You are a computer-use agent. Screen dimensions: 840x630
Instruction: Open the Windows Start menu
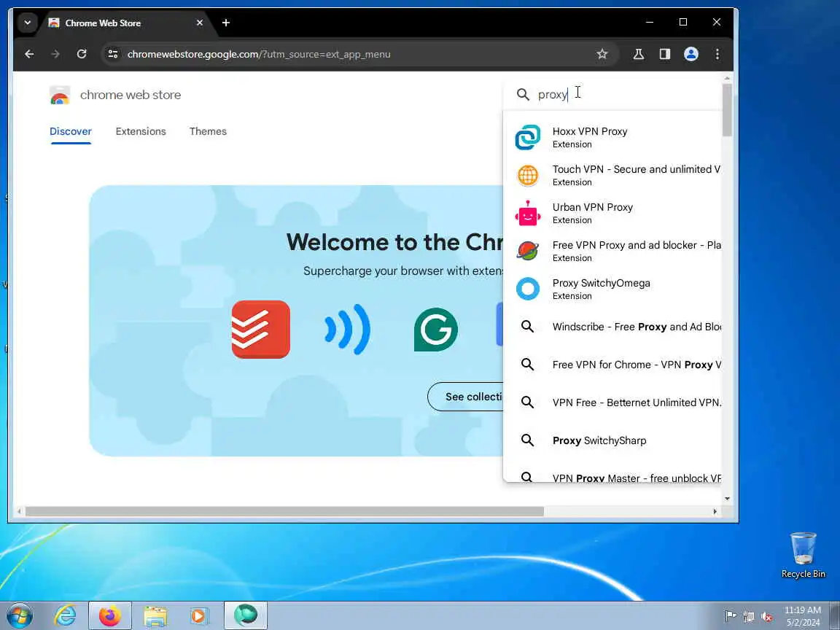(x=20, y=616)
